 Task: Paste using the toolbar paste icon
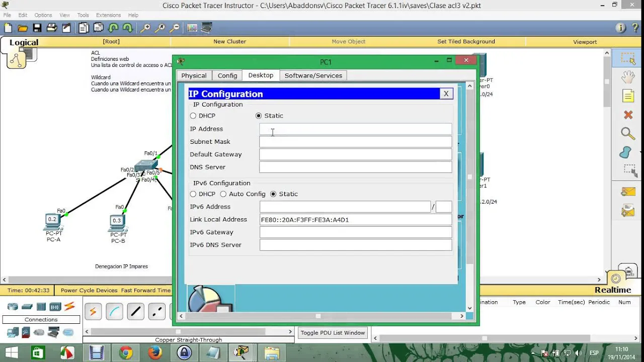tap(99, 28)
